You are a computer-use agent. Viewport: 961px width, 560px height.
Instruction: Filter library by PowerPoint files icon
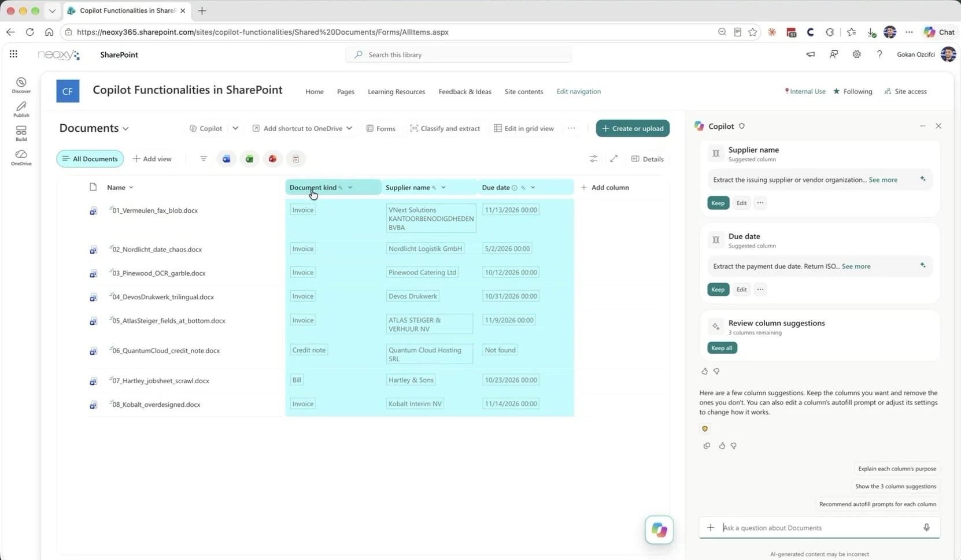point(273,159)
